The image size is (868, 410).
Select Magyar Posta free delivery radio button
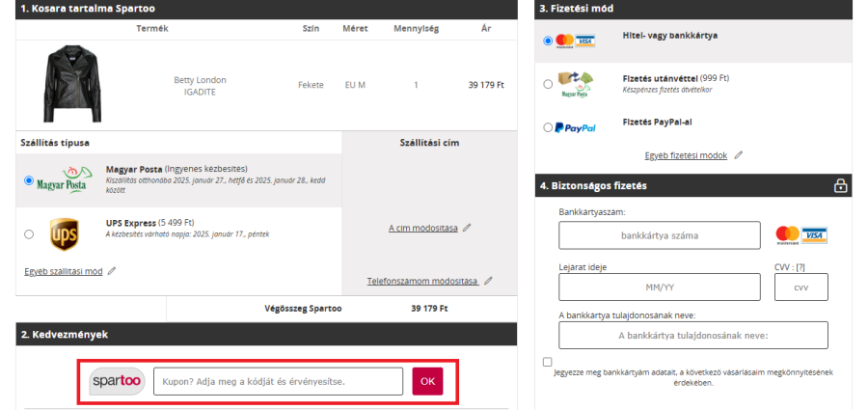pos(29,180)
